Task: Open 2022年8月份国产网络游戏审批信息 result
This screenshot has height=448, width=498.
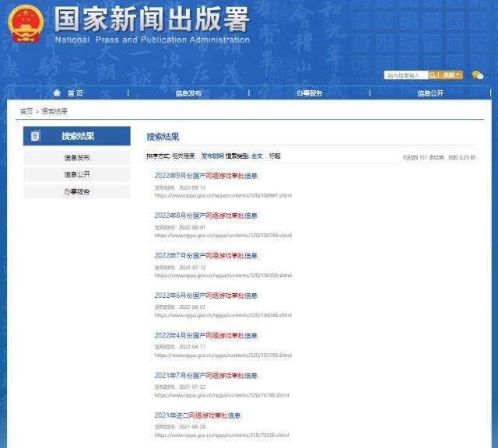Action: click(x=205, y=215)
